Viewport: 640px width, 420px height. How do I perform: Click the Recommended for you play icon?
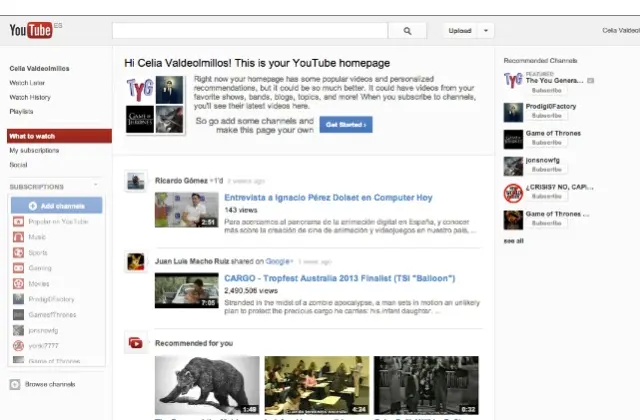(x=134, y=343)
